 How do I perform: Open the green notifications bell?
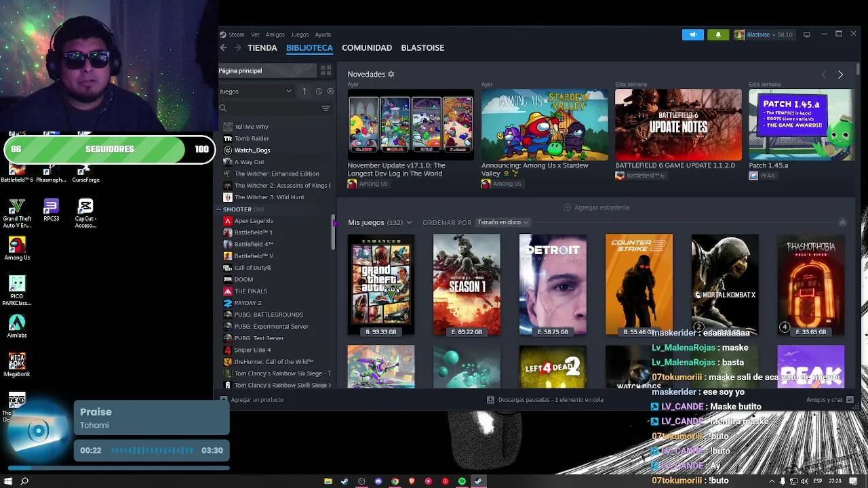718,35
